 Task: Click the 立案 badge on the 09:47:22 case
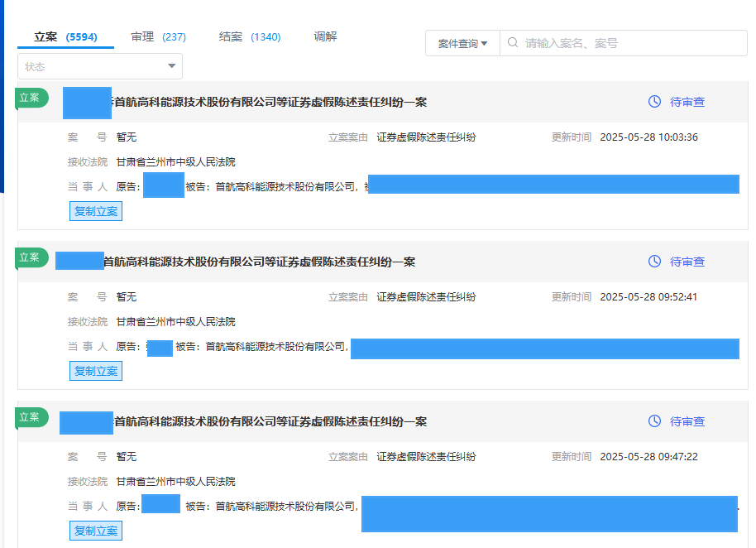31,417
